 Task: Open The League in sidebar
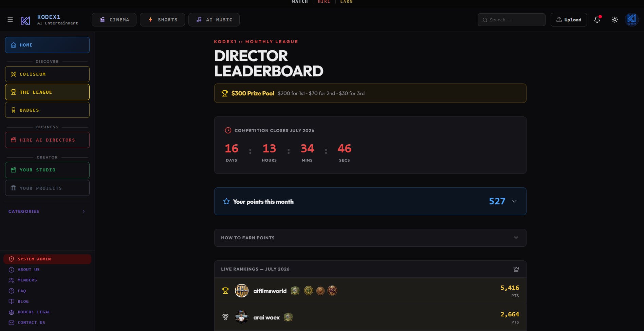pyautogui.click(x=47, y=92)
